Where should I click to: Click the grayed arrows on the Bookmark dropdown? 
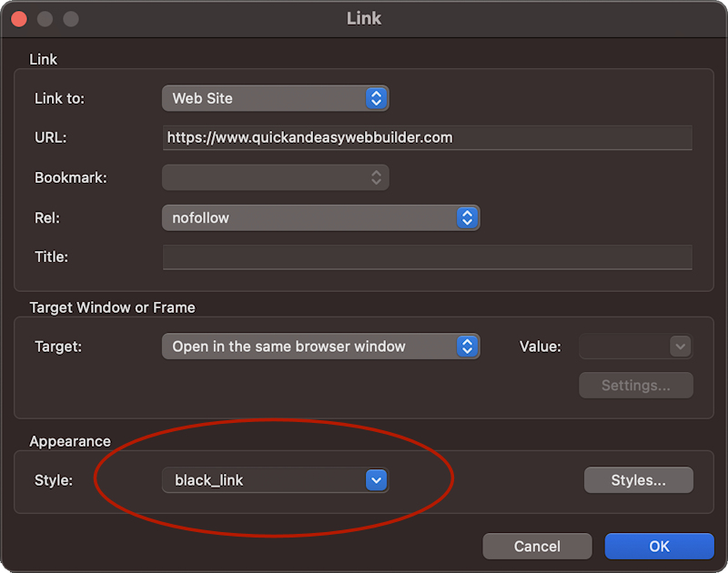click(x=376, y=177)
